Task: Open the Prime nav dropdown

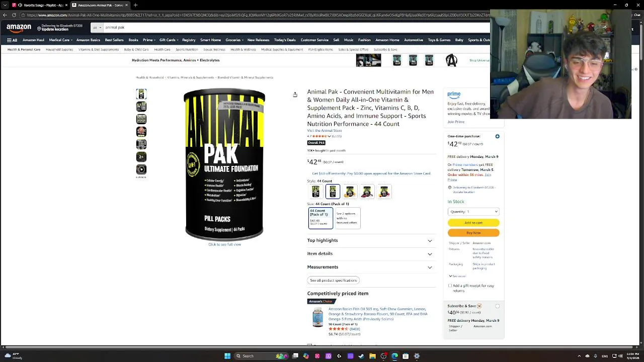Action: tap(149, 40)
